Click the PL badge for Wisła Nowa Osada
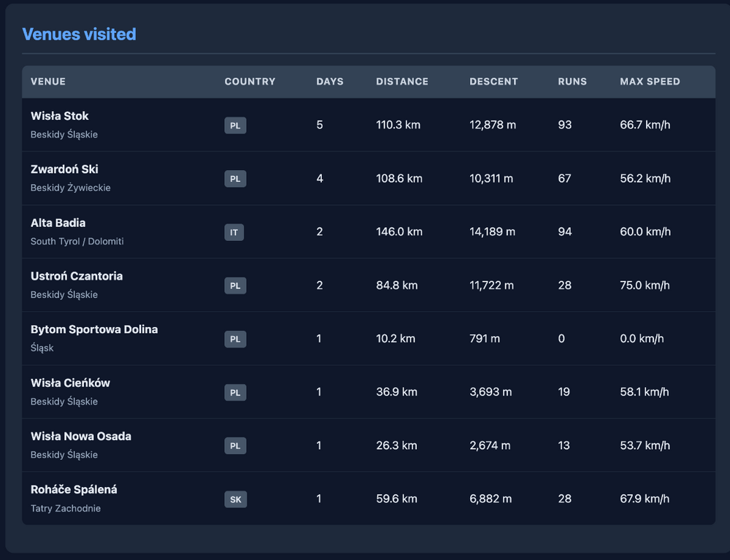The width and height of the screenshot is (730, 560). [x=235, y=445]
